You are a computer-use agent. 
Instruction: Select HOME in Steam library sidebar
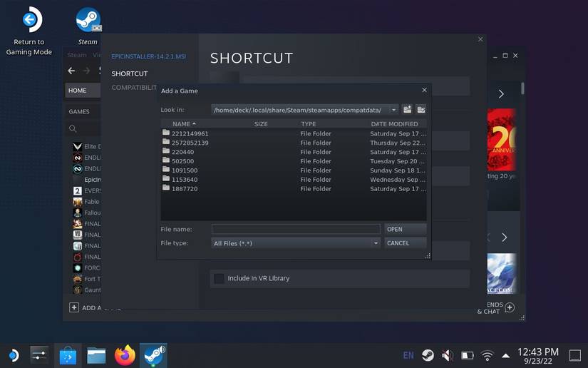pyautogui.click(x=83, y=91)
